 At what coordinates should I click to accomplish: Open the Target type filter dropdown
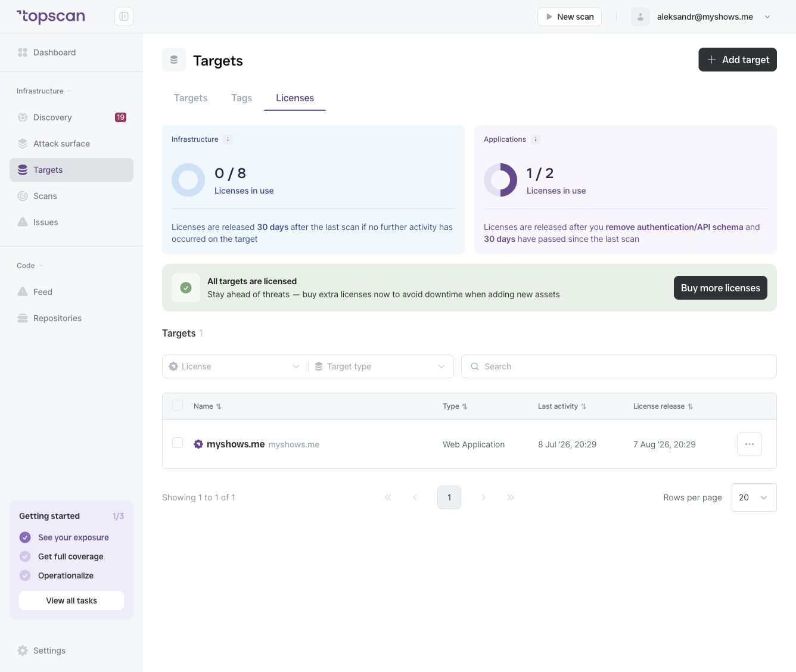pos(381,366)
